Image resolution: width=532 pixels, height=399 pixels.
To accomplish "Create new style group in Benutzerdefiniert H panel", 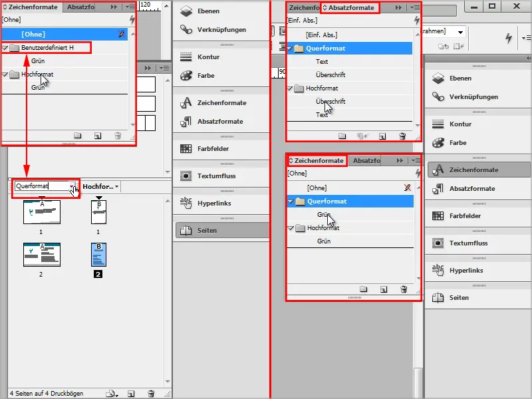I will 78,136.
